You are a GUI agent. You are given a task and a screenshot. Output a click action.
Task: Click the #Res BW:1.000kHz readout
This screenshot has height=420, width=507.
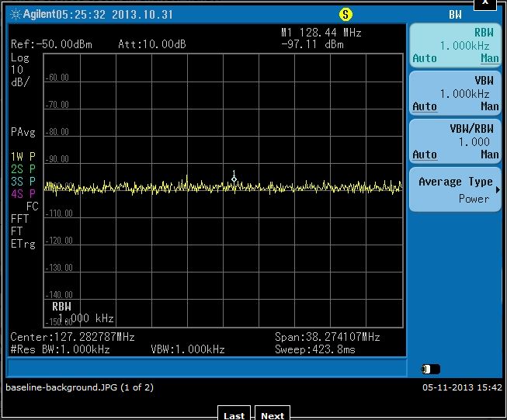click(60, 349)
